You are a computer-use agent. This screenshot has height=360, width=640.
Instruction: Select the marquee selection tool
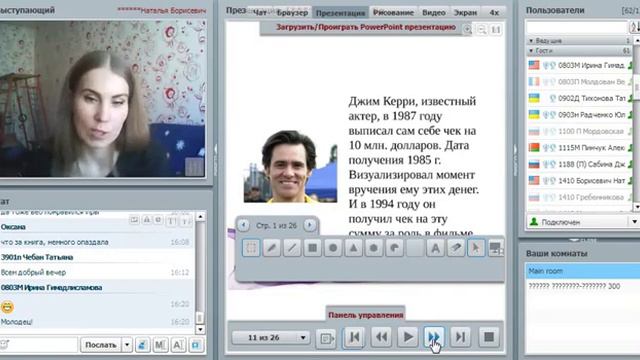pos(251,248)
